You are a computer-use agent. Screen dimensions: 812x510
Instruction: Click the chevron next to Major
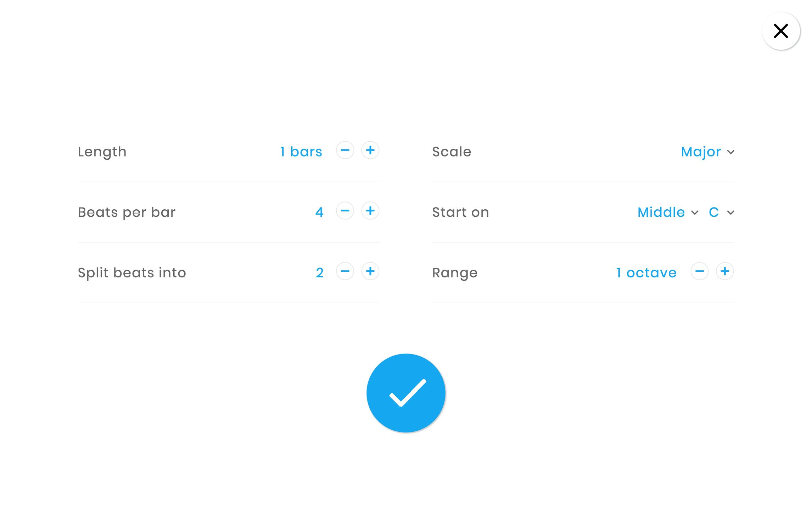(730, 152)
